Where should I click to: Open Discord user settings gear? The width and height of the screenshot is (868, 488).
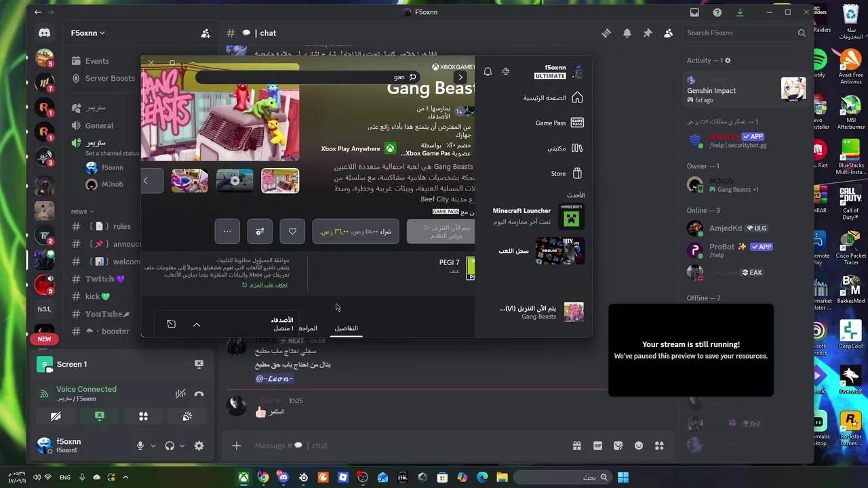coord(199,445)
